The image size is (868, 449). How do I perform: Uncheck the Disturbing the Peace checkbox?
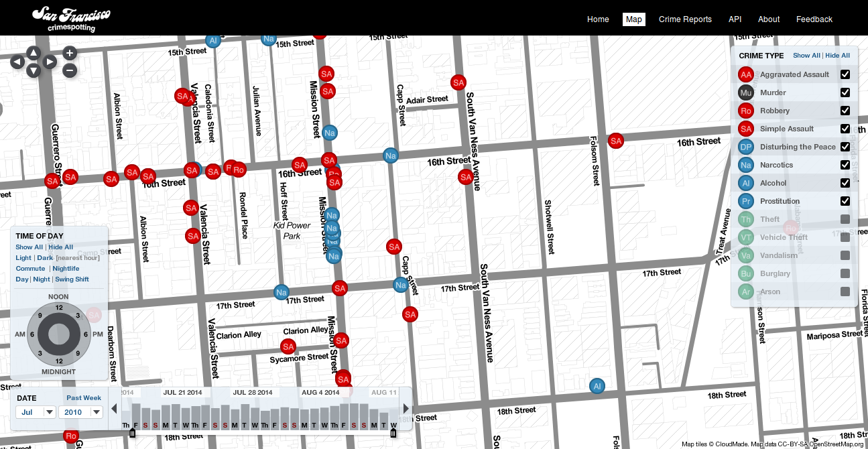(845, 147)
